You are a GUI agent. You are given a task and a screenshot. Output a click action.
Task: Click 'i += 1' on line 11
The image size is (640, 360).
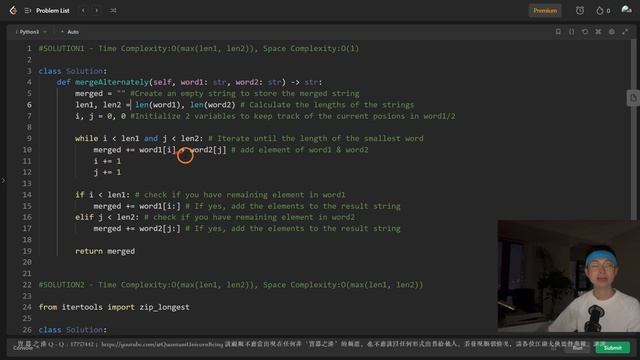point(107,161)
